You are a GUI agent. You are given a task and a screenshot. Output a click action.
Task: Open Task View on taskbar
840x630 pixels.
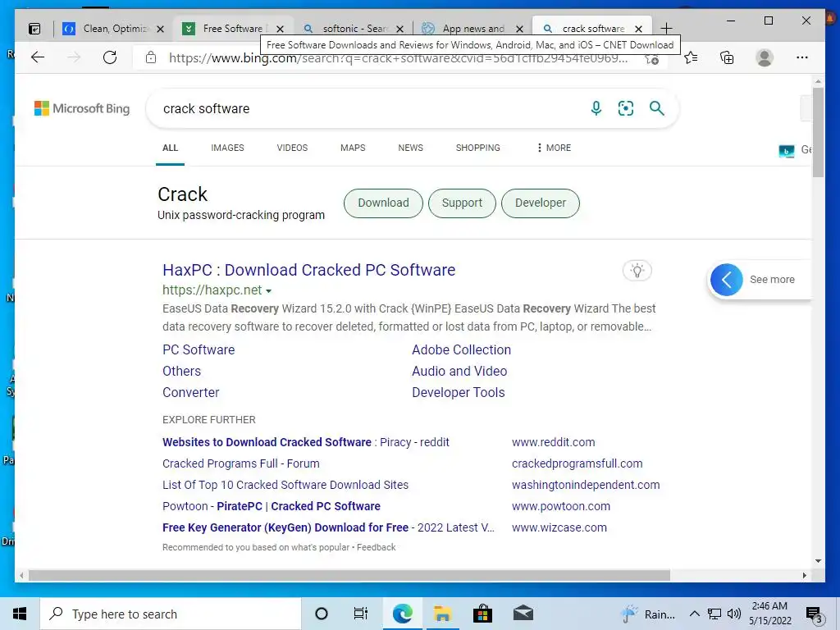pos(361,614)
